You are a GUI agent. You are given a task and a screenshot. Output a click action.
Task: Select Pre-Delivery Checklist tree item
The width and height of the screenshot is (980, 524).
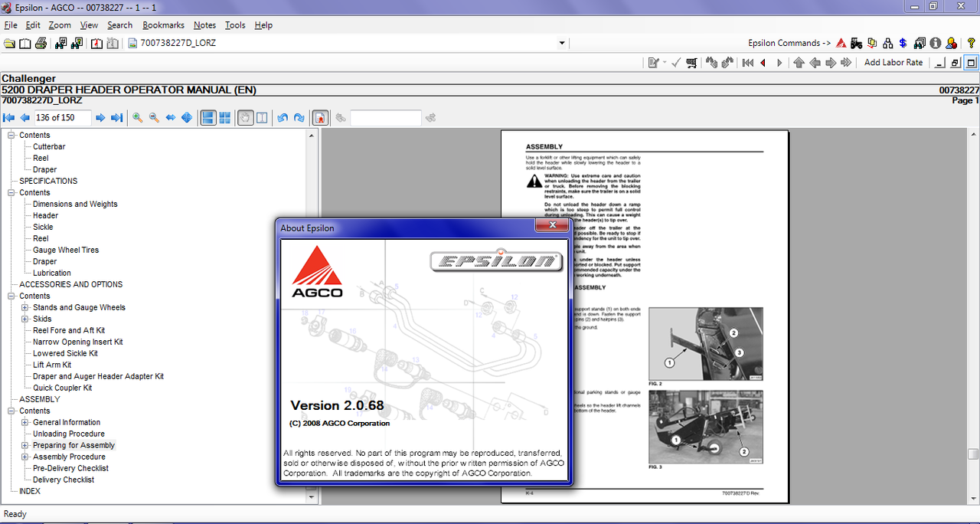click(70, 468)
